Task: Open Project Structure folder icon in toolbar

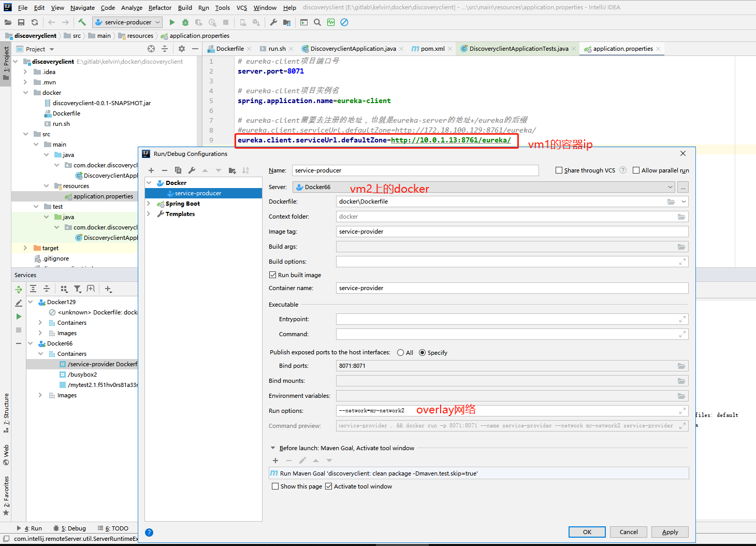Action: (x=286, y=22)
